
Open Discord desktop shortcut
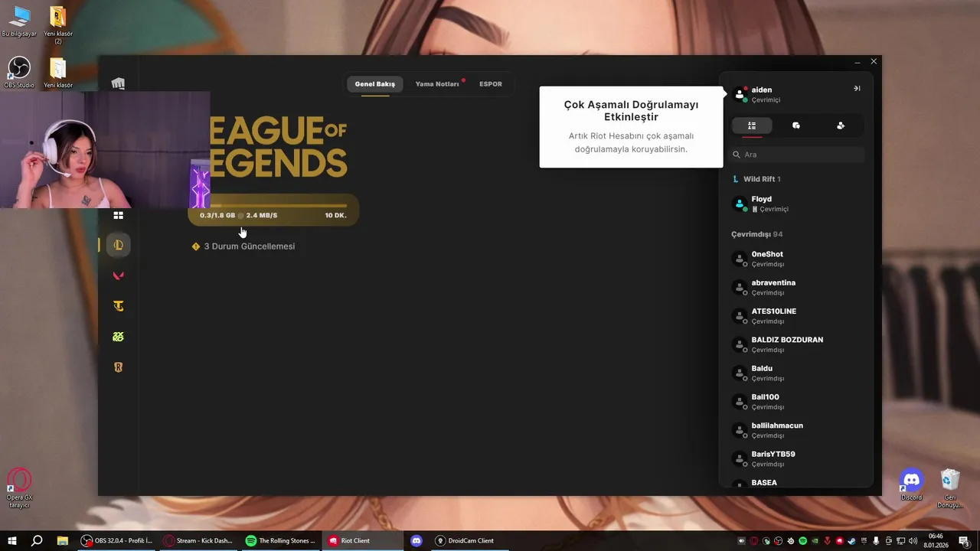point(911,485)
